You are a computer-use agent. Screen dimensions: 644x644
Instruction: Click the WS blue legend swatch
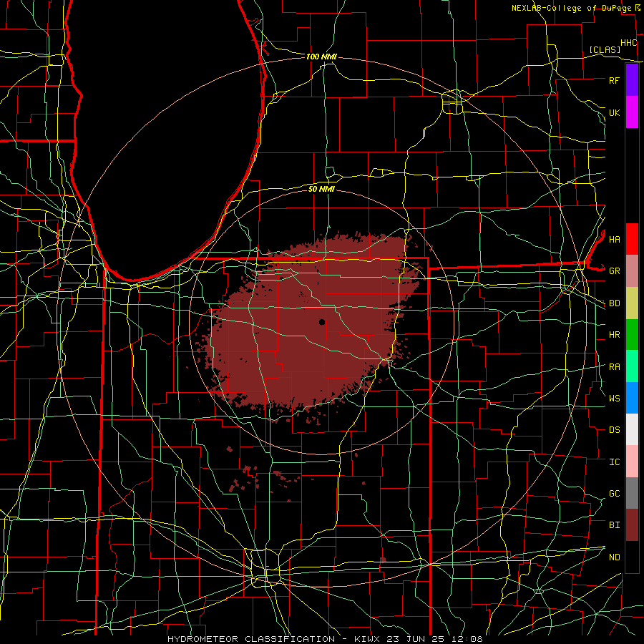coord(632,398)
